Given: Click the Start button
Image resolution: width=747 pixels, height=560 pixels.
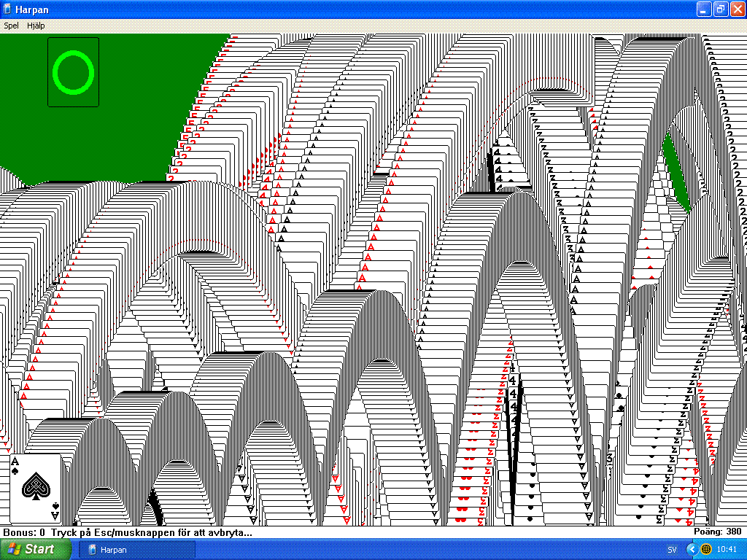Looking at the screenshot, I should coord(35,549).
